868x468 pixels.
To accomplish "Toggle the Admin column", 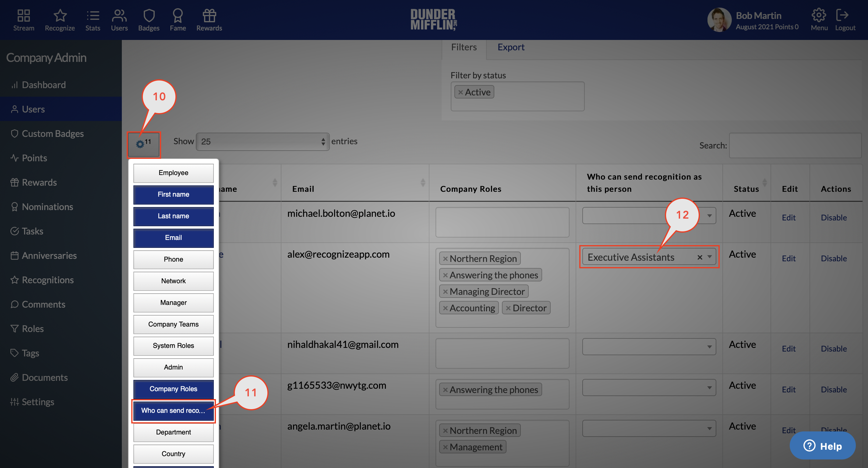I will pos(173,367).
